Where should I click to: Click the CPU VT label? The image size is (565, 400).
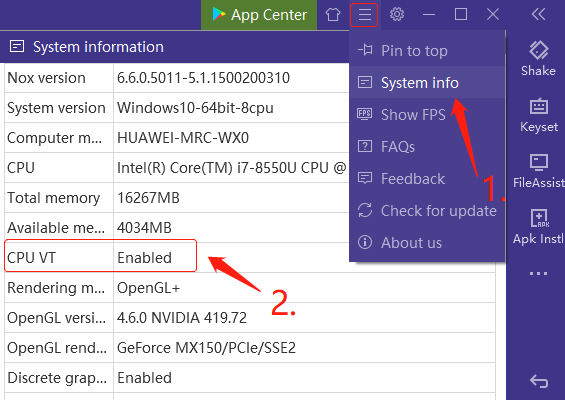point(31,258)
